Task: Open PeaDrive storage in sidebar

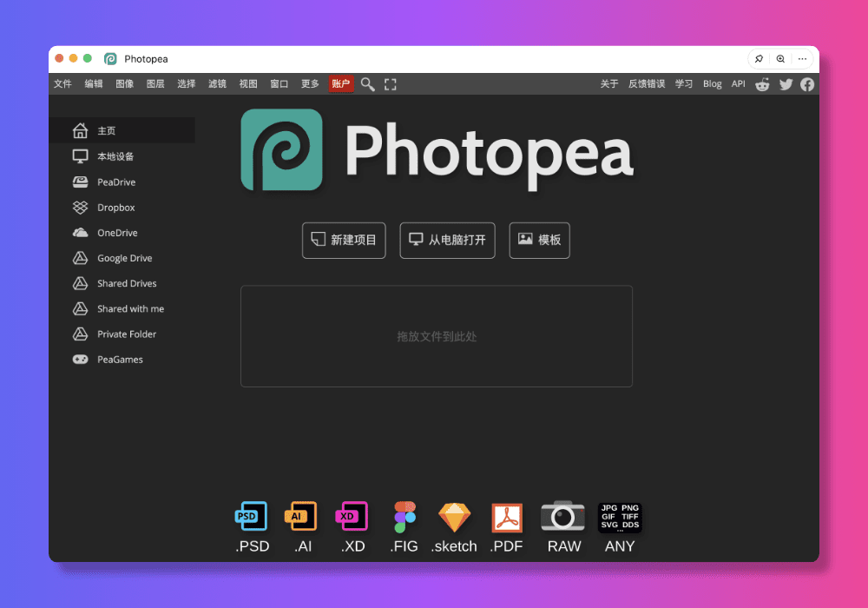Action: click(x=122, y=182)
